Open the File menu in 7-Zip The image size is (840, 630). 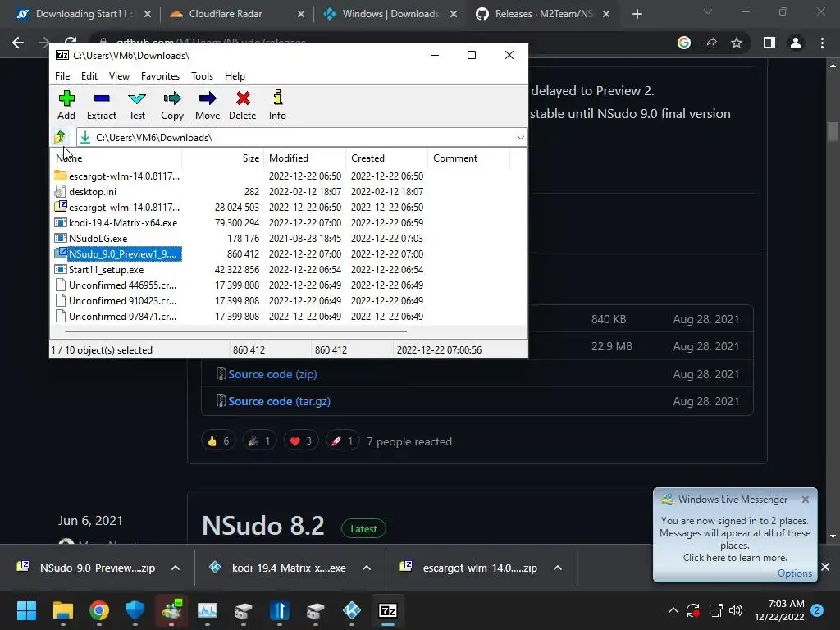(x=62, y=76)
